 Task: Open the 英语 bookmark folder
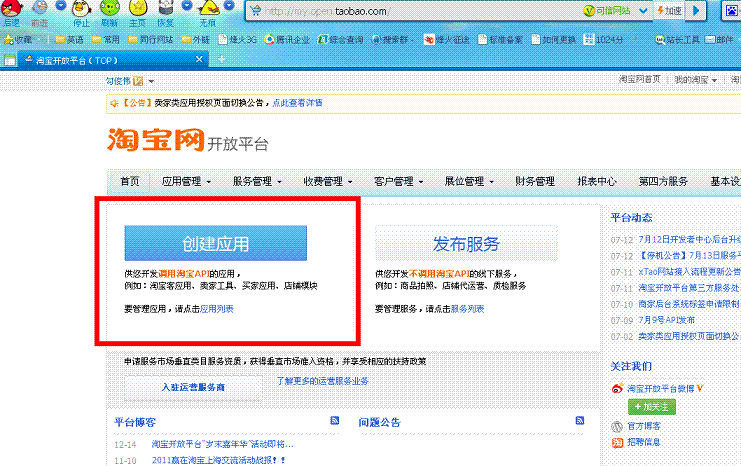pyautogui.click(x=69, y=40)
